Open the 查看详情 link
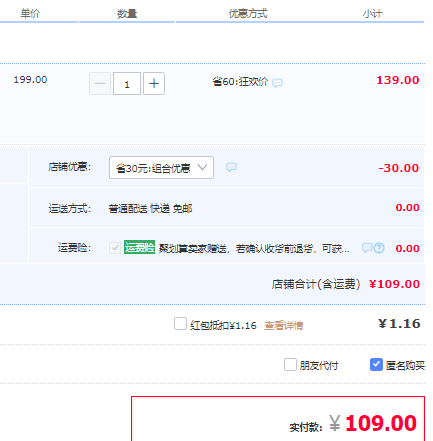The height and width of the screenshot is (441, 433). (x=284, y=325)
